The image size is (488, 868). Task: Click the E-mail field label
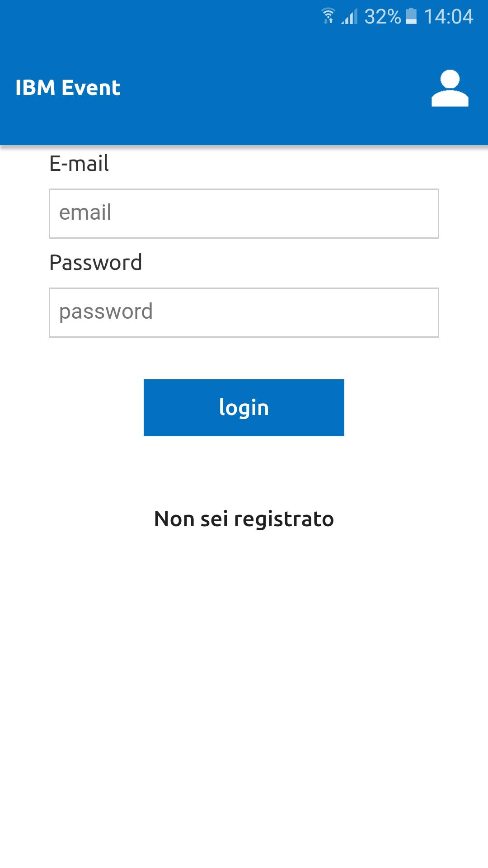(79, 164)
